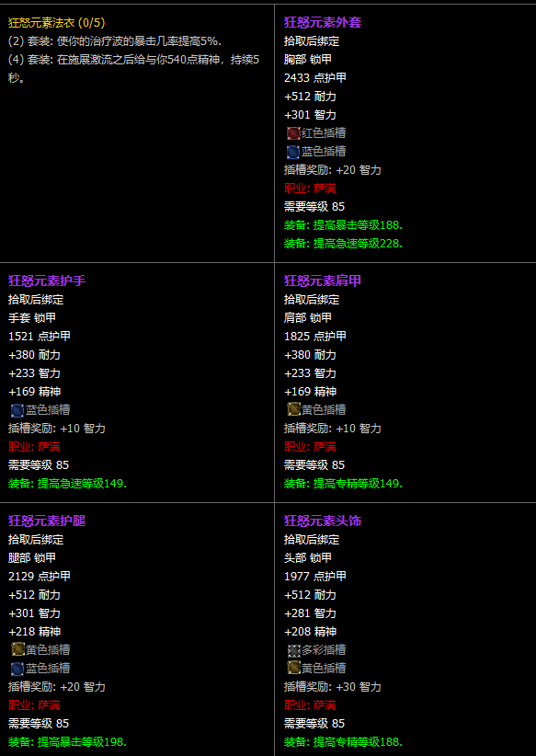Open the 狂怒元素外套 item title

323,22
